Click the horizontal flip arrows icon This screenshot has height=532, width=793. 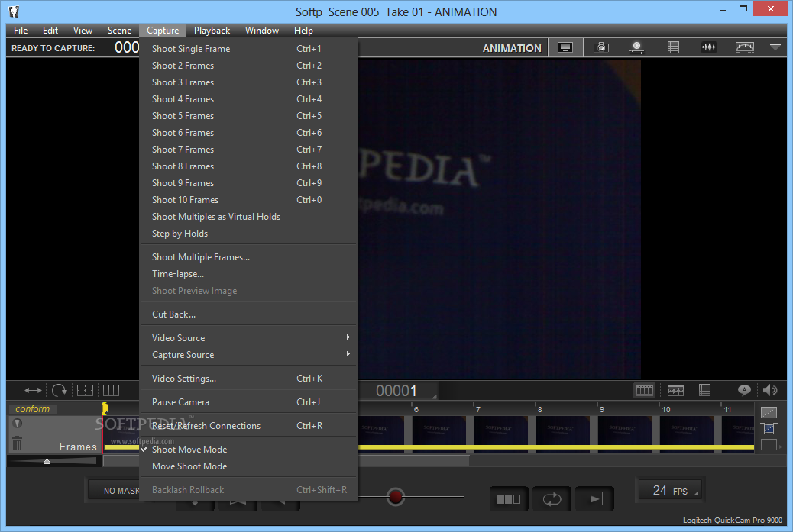[x=33, y=390]
